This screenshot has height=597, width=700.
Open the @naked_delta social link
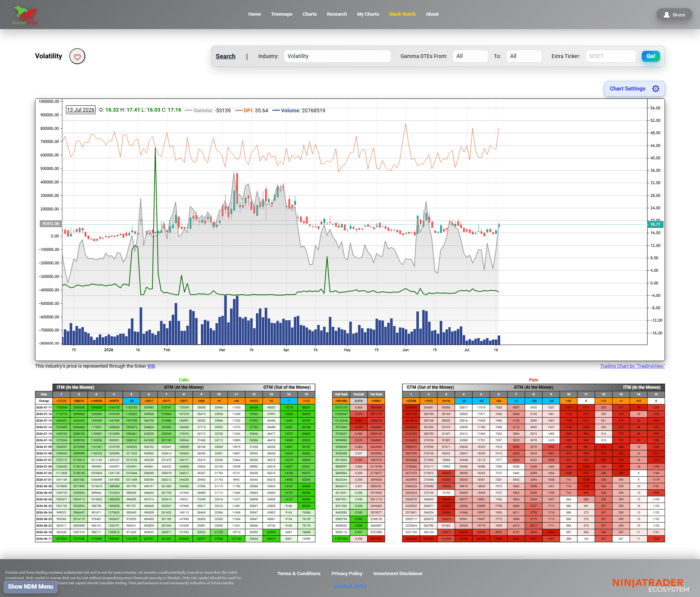coord(350,586)
